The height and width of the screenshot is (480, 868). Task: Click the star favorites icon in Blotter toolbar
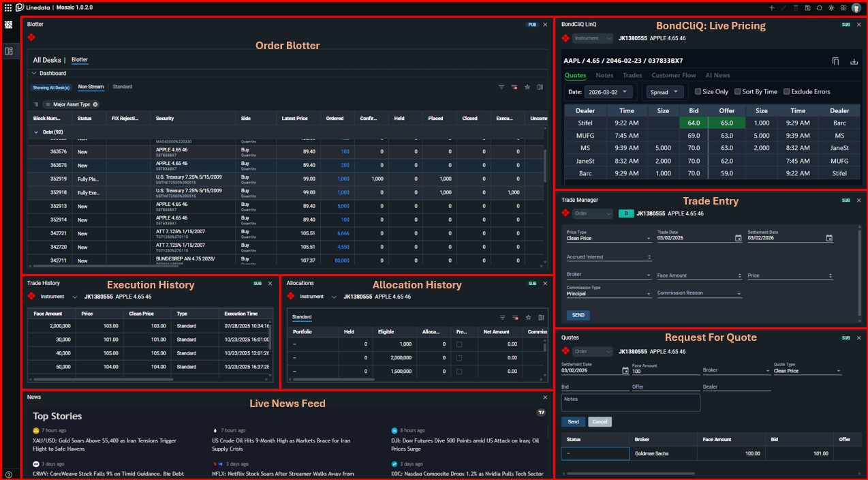coord(527,87)
